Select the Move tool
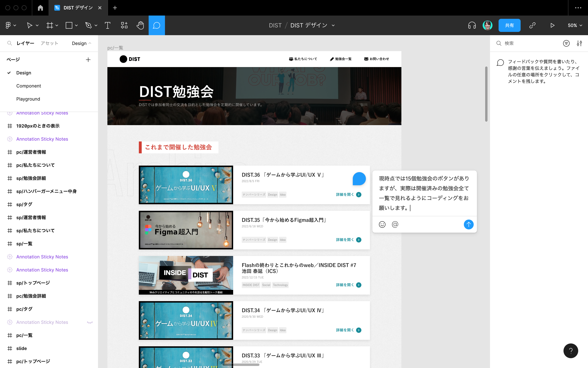 click(x=29, y=25)
